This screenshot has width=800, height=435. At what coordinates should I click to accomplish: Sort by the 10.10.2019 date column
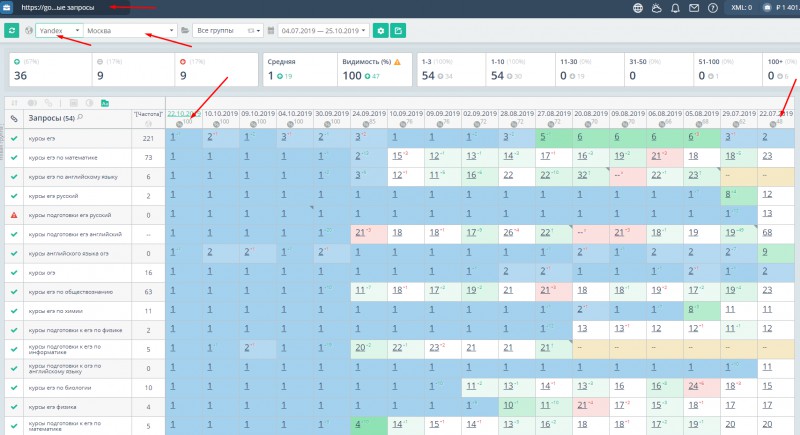221,114
